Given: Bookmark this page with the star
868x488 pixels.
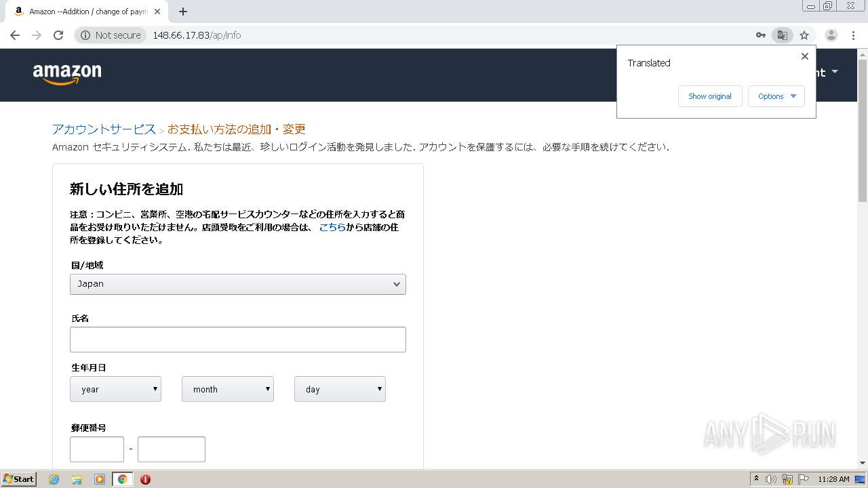Looking at the screenshot, I should (804, 35).
